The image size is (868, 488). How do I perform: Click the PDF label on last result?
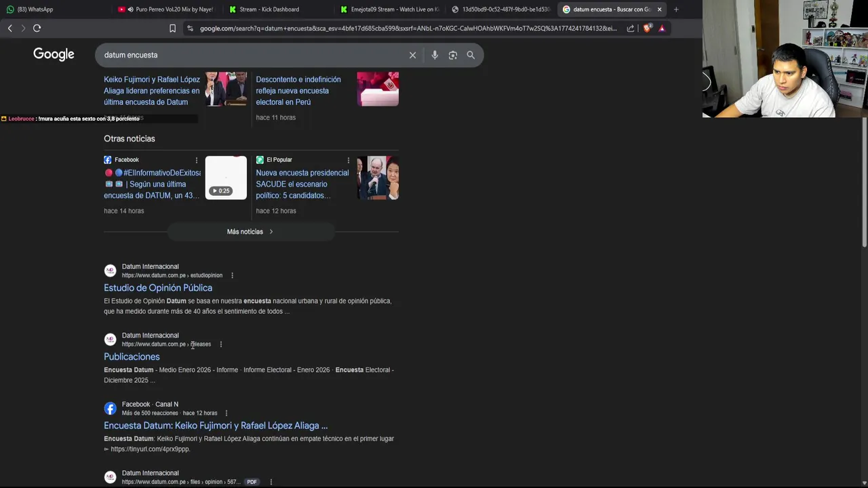[252, 482]
